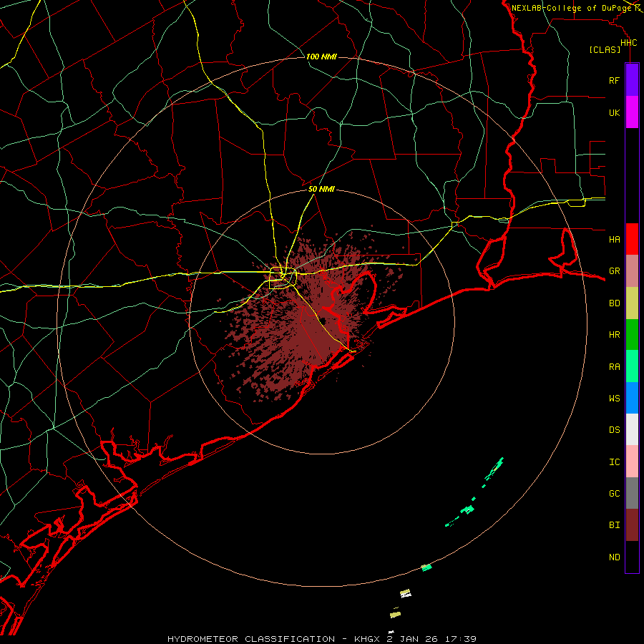The height and width of the screenshot is (644, 644).
Task: Click the "HHC" product label
Action: 629,43
